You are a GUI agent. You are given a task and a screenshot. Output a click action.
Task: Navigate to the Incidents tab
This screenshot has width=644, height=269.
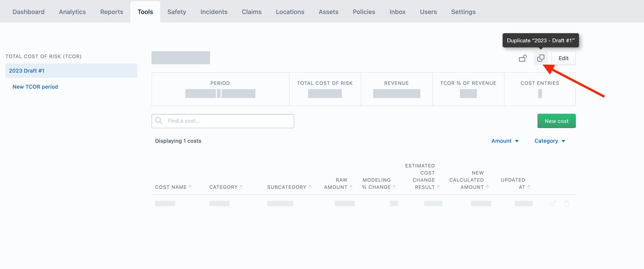214,12
